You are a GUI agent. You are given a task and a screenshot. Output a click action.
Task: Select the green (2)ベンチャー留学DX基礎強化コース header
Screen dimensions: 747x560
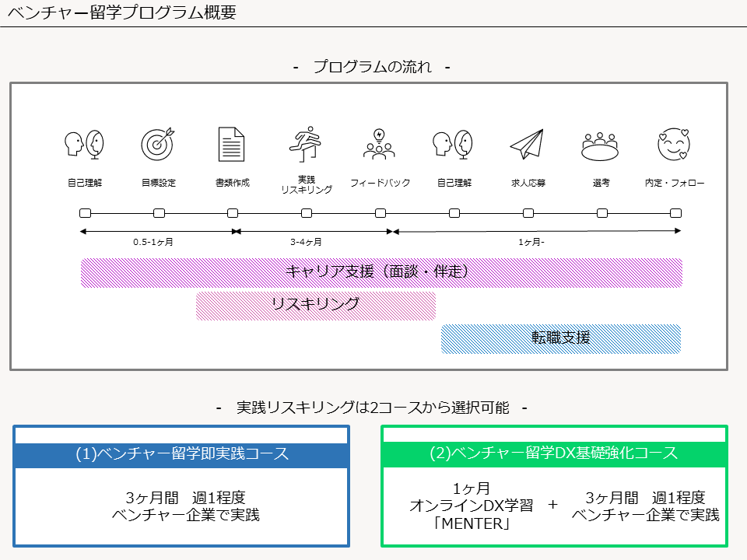tap(554, 453)
